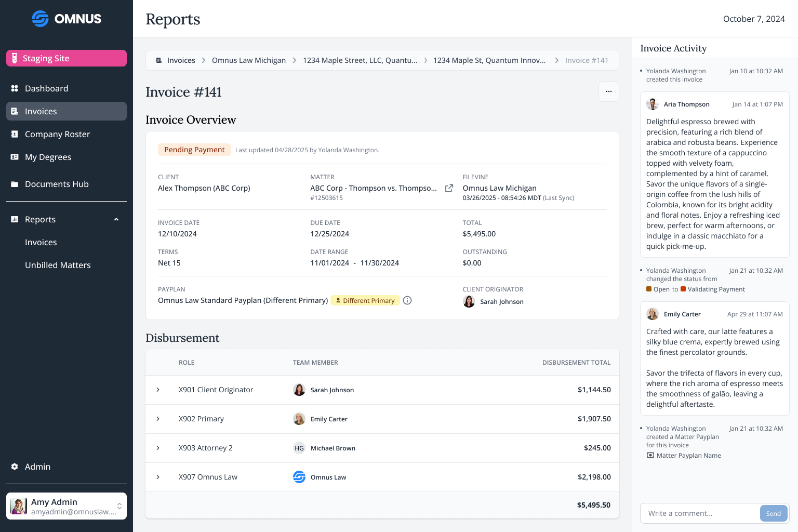798x532 pixels.
Task: Expand the X901 Client Originator row
Action: tap(158, 390)
